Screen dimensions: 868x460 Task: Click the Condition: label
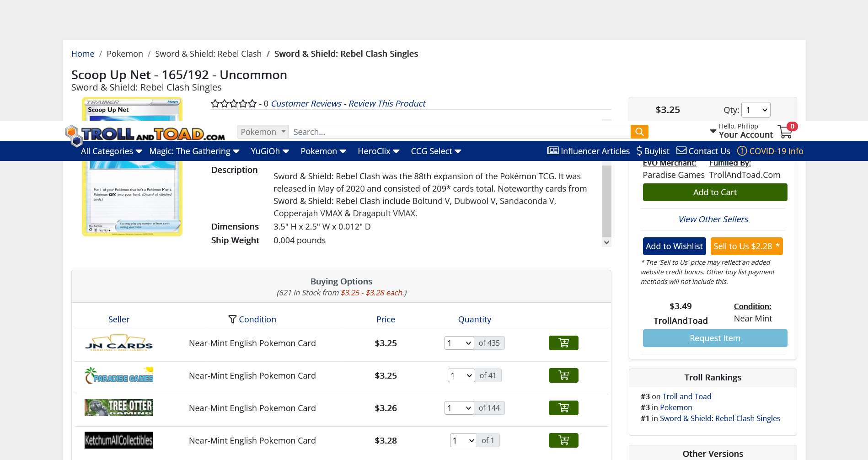point(752,306)
